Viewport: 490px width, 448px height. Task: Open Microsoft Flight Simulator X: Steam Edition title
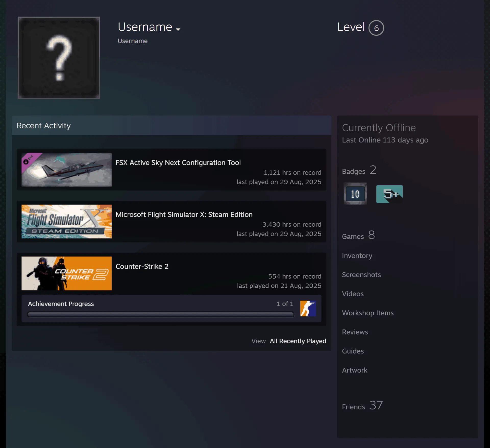pyautogui.click(x=184, y=214)
